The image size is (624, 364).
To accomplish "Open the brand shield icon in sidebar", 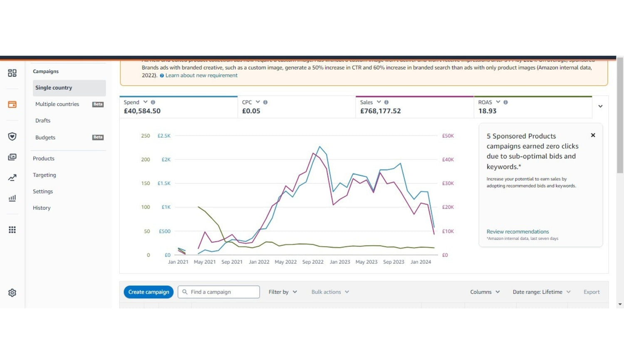I will 12,136.
